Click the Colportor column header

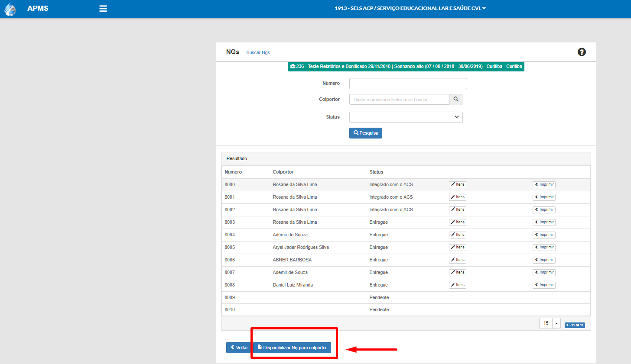point(283,172)
